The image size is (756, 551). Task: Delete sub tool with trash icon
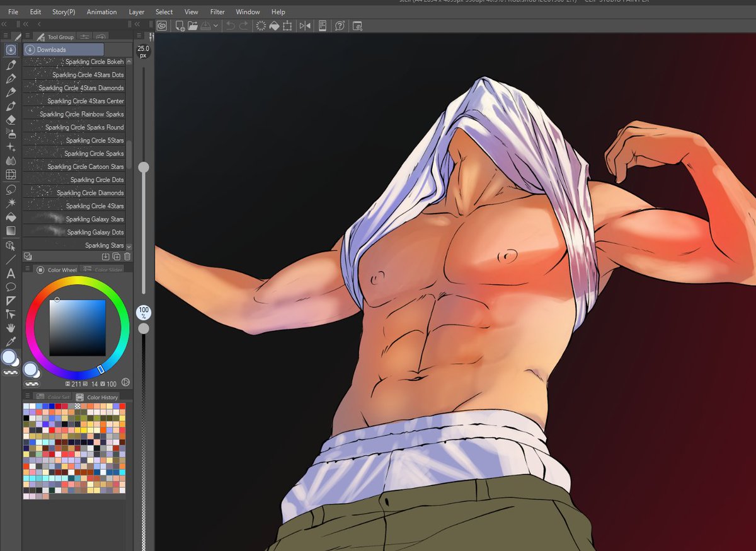click(x=127, y=257)
